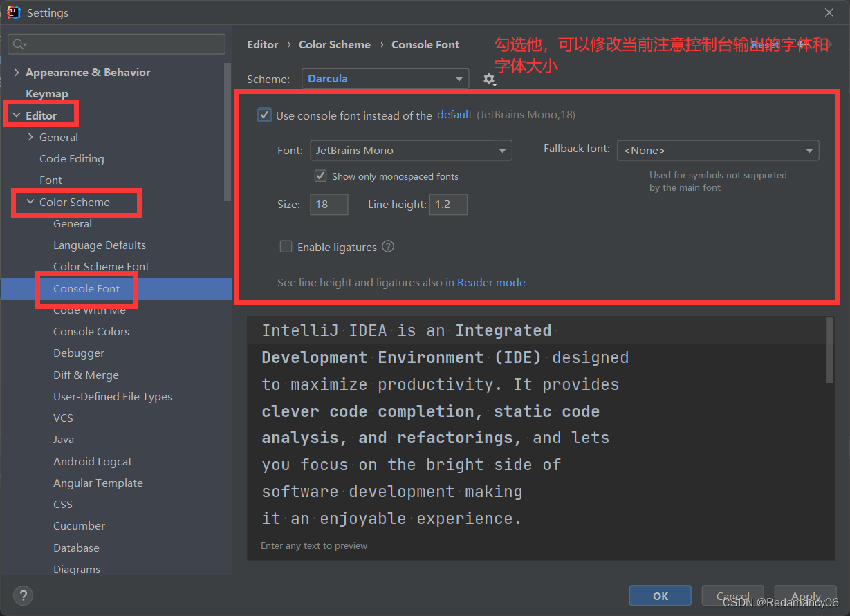Image resolution: width=850 pixels, height=616 pixels.
Task: Click the OK button
Action: 660,595
